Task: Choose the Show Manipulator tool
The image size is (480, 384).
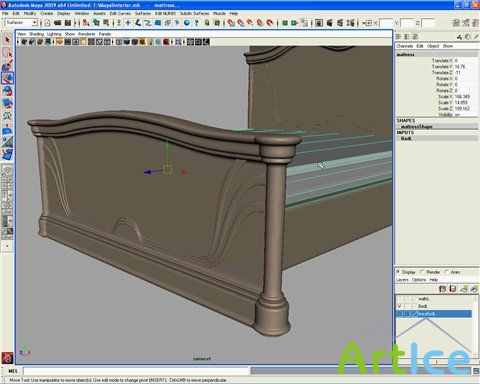Action: pyautogui.click(x=7, y=142)
